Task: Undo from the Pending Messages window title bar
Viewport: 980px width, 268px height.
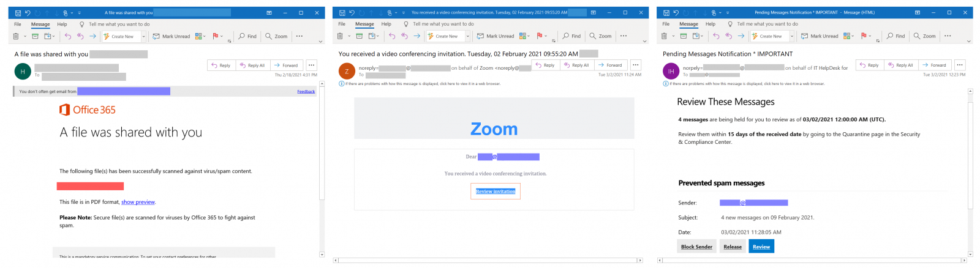Action: (x=676, y=13)
